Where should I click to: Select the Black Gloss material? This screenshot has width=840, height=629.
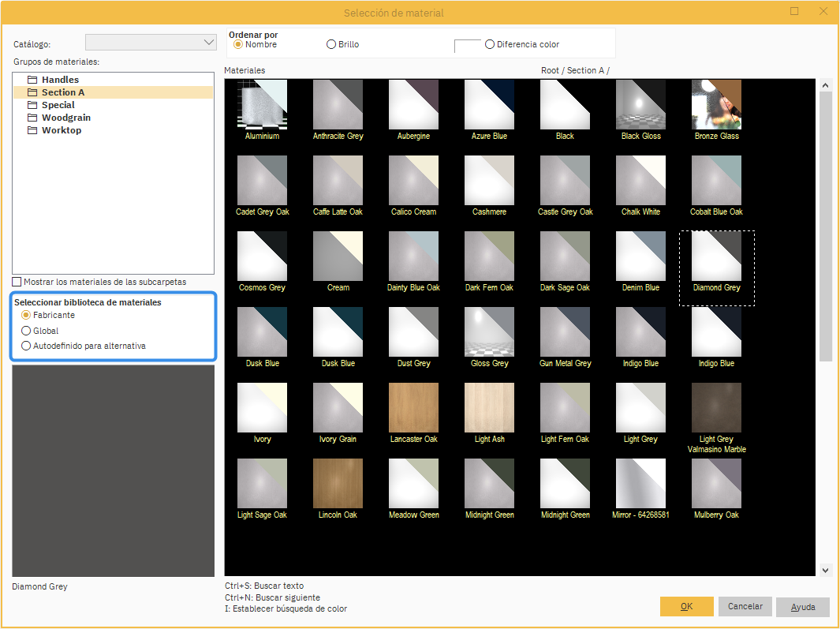(640, 105)
